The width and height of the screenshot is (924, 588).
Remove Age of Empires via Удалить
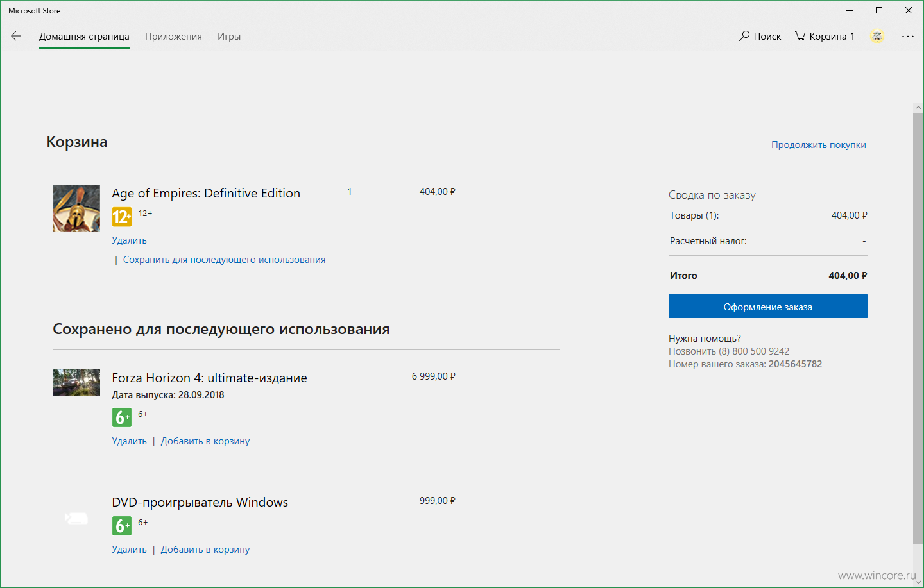coord(129,240)
